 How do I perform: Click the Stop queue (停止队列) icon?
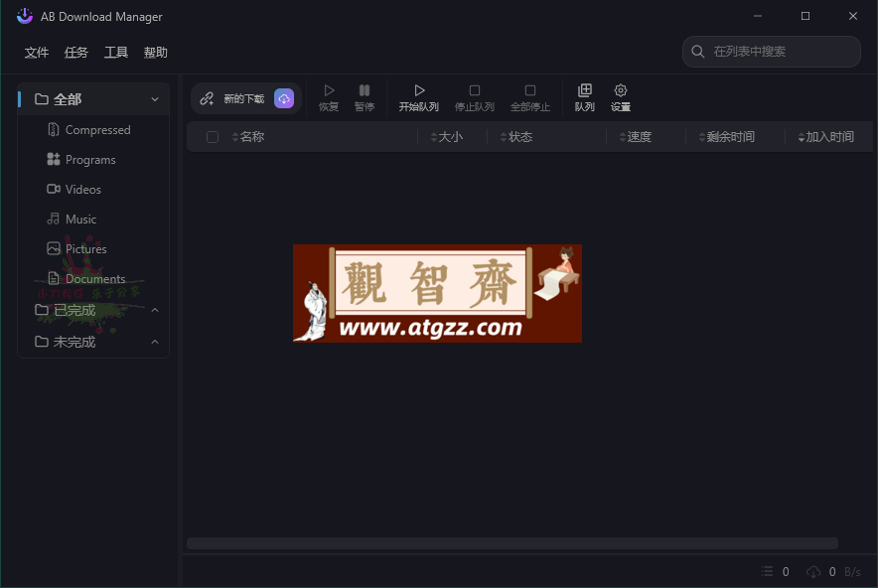(x=475, y=90)
